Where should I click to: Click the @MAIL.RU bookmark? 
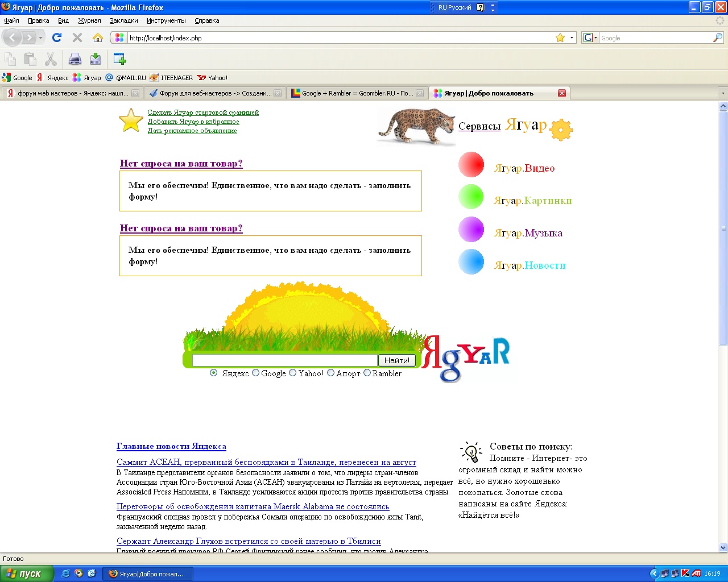click(x=126, y=78)
